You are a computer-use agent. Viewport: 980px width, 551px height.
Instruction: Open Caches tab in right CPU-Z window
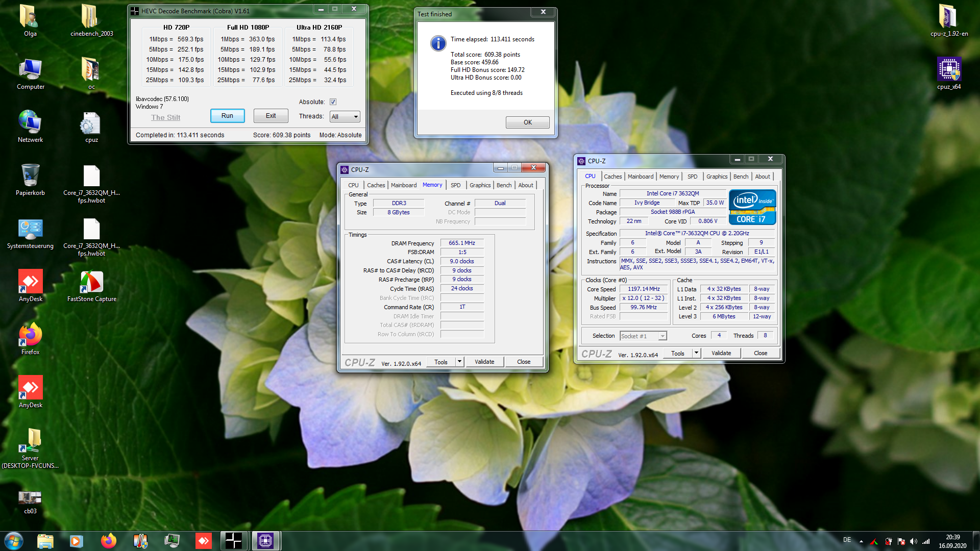coord(613,177)
